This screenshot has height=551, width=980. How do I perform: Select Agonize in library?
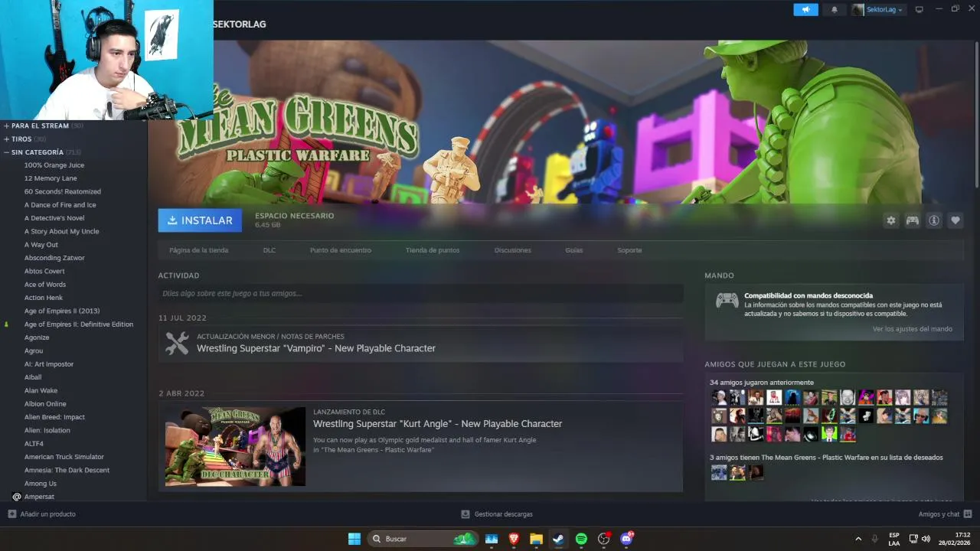coord(37,337)
